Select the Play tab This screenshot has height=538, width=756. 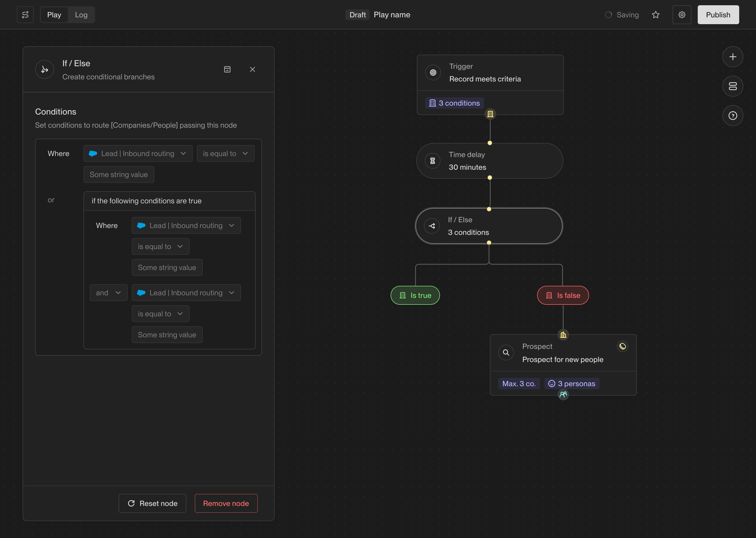[54, 14]
